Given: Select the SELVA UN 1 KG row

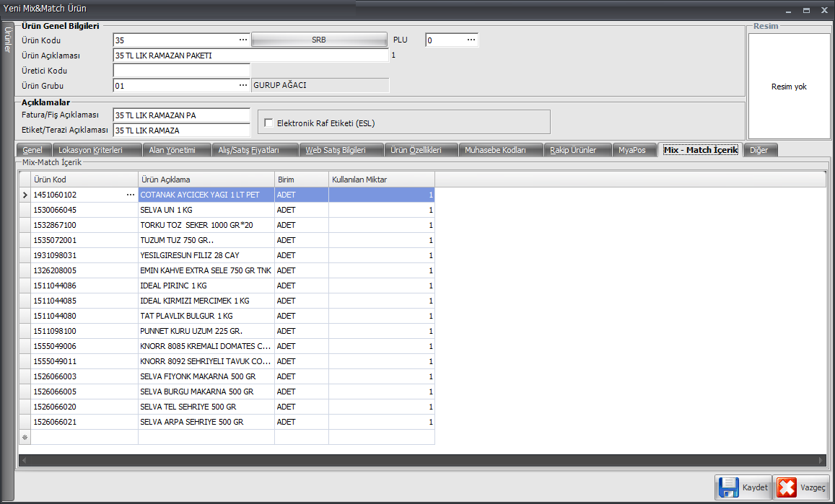Looking at the screenshot, I should click(x=206, y=210).
